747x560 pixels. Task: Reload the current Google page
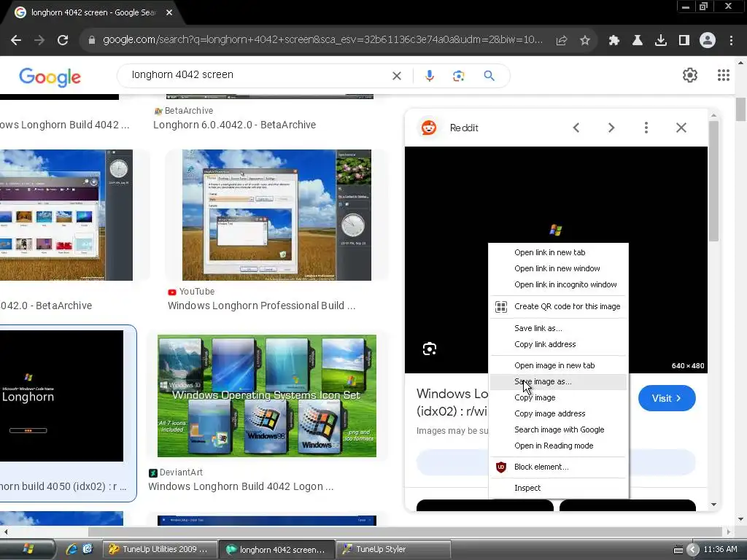pyautogui.click(x=63, y=41)
